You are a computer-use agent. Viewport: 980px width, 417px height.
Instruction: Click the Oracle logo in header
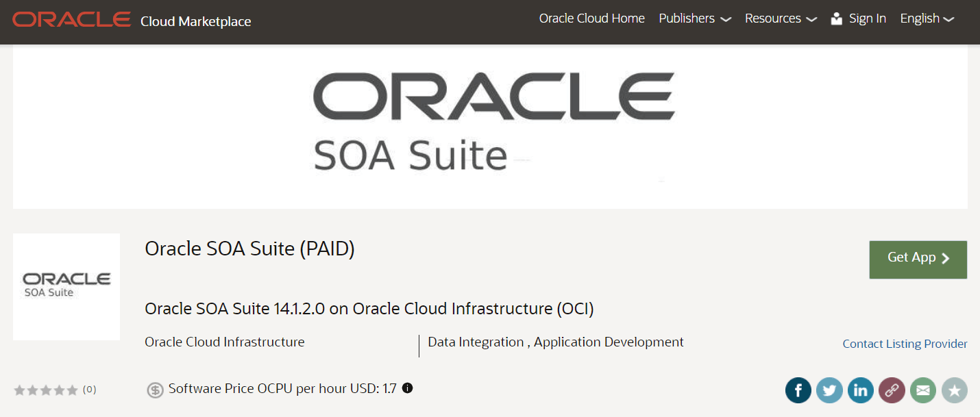71,19
